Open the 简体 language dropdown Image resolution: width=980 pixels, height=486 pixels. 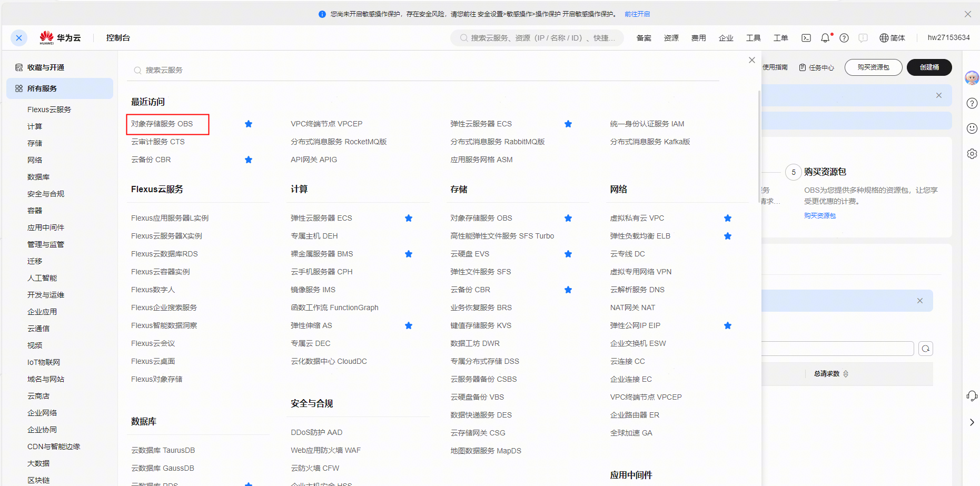[892, 38]
